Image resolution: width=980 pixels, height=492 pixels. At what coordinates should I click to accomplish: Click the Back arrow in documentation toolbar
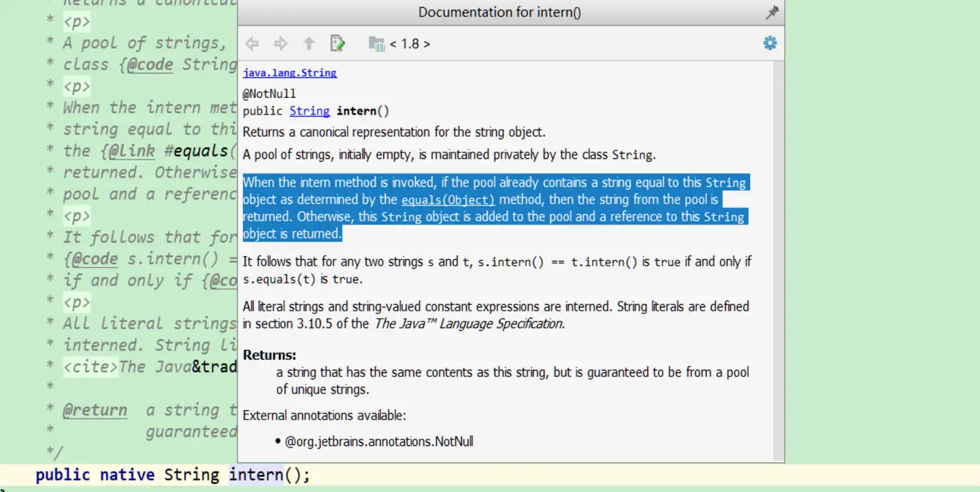click(x=252, y=44)
